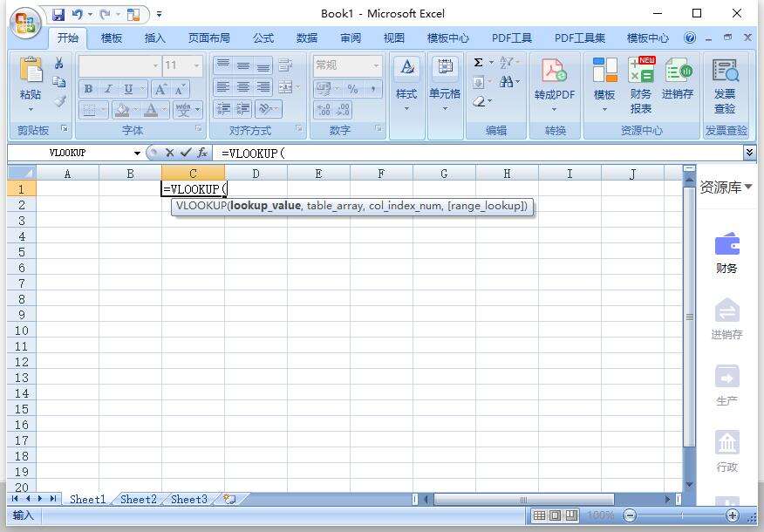764x532 pixels.
Task: Open Find & Select binoculars
Action: [x=506, y=82]
